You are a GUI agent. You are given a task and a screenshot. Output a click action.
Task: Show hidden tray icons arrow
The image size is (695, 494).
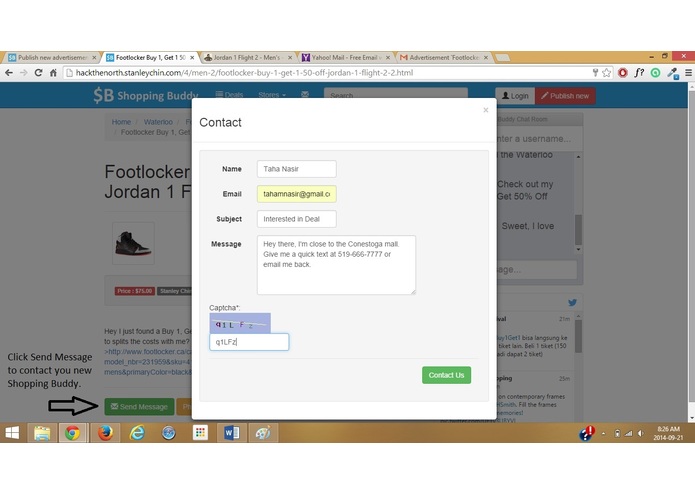(603, 434)
